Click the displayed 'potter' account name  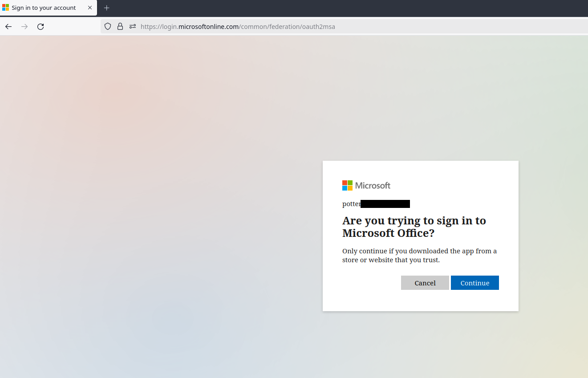pos(351,203)
